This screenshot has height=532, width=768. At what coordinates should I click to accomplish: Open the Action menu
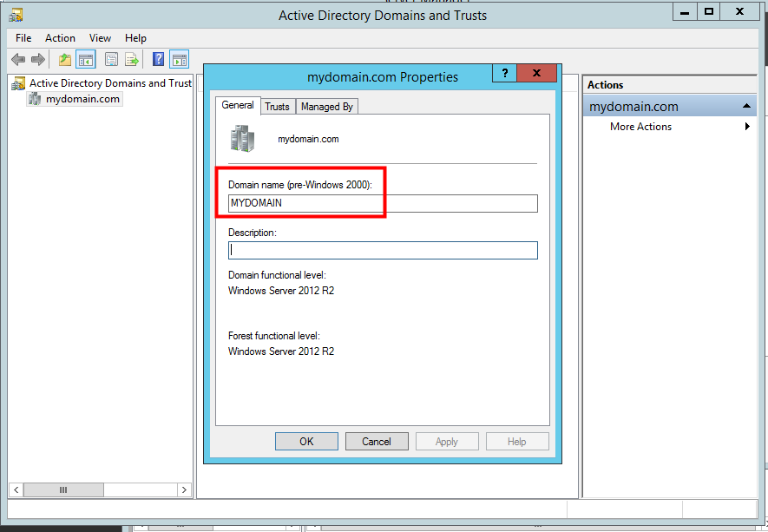click(60, 38)
